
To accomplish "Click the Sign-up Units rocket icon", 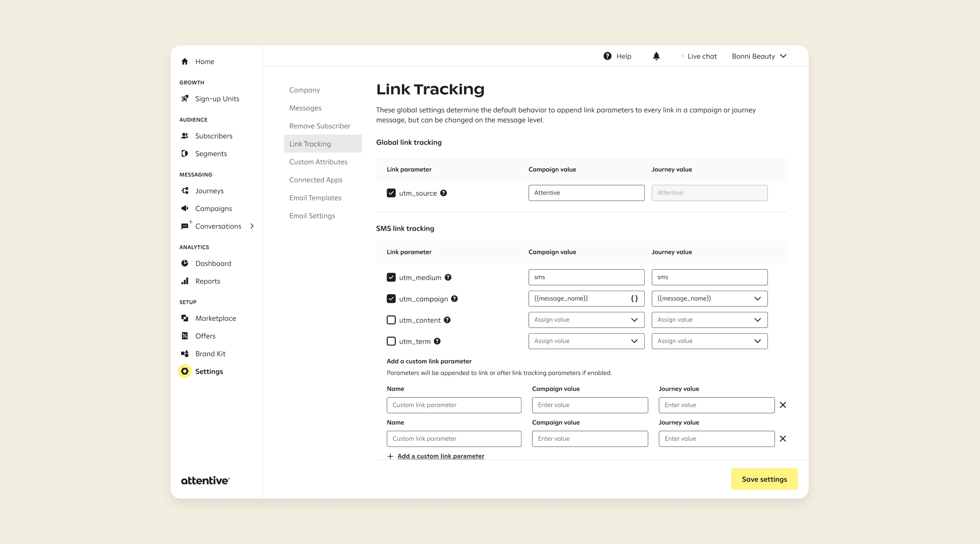I will point(185,99).
